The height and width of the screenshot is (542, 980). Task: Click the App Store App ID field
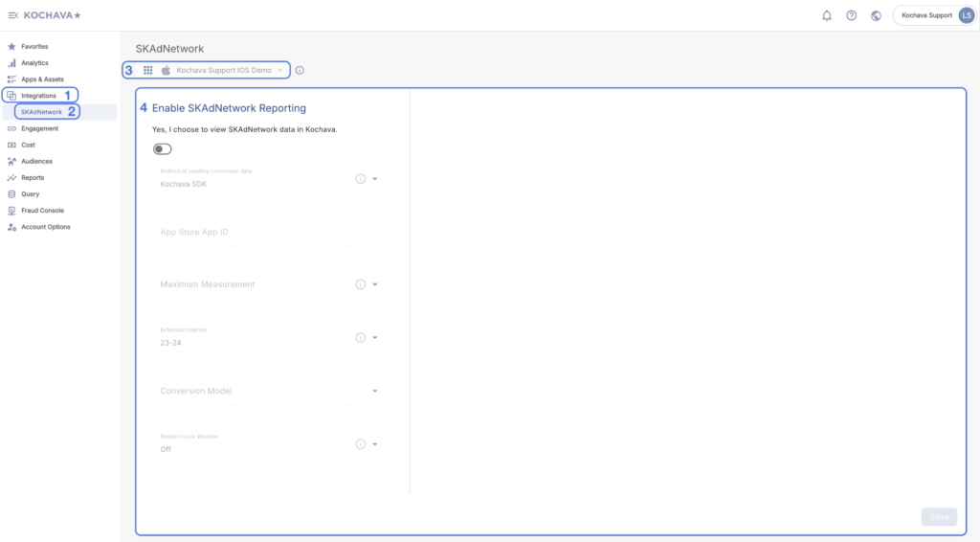[x=268, y=233]
